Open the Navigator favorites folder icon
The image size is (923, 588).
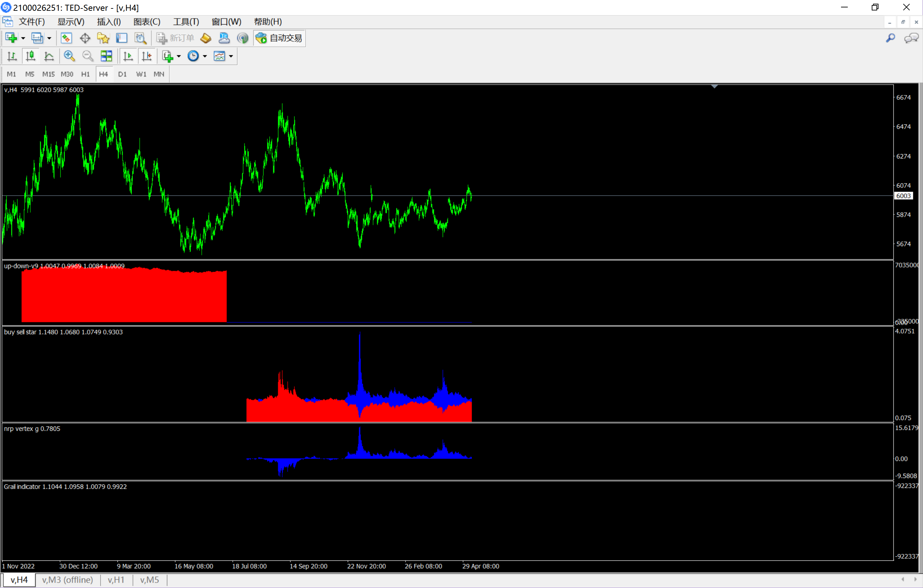103,38
